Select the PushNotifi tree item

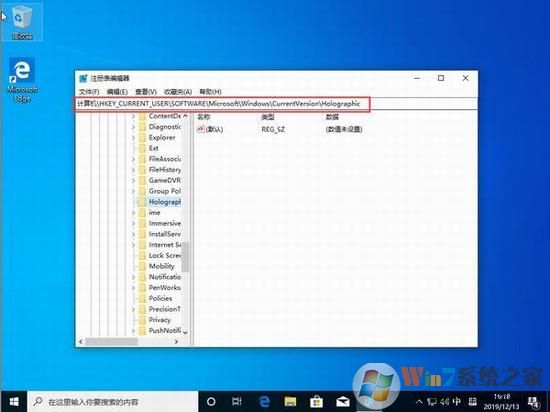point(165,331)
